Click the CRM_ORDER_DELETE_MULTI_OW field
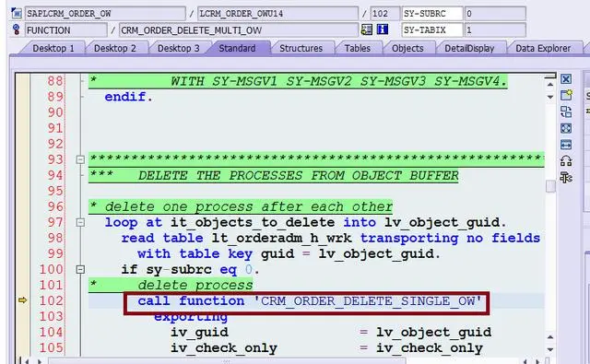The image size is (590, 364). pyautogui.click(x=239, y=30)
